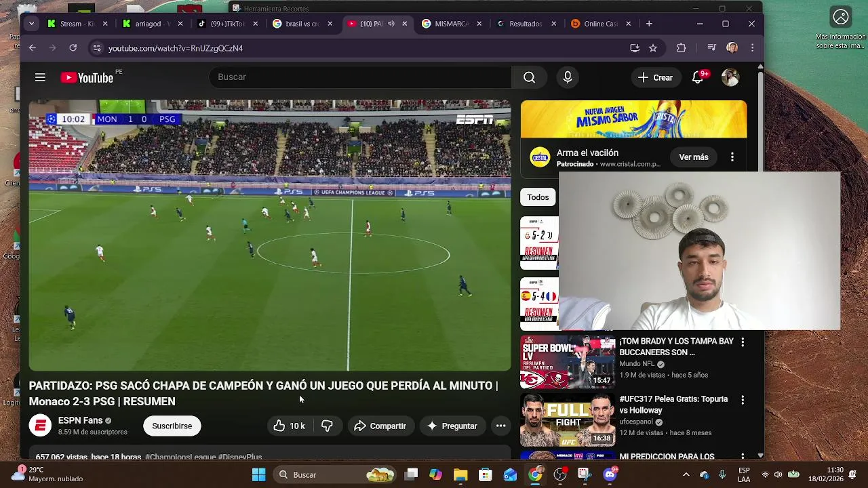
Task: Open Crear create menu
Action: click(655, 78)
